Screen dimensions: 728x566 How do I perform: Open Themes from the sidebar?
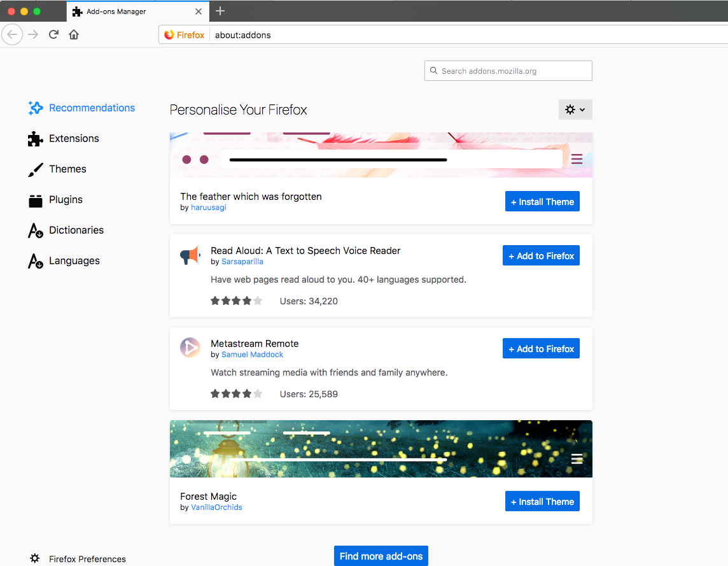35,169
